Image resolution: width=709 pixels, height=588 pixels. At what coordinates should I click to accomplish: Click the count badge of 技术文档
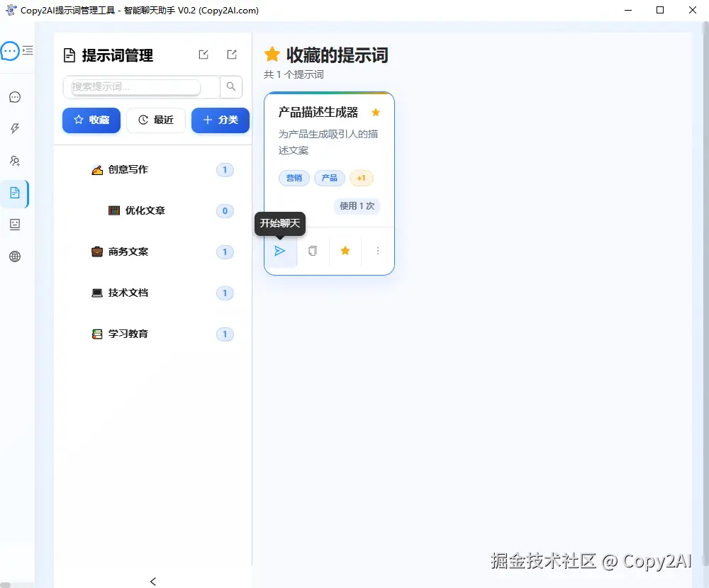coord(225,293)
